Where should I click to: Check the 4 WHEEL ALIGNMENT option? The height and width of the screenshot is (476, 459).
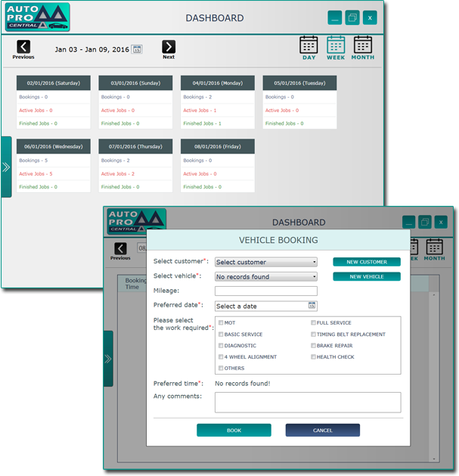pos(221,356)
